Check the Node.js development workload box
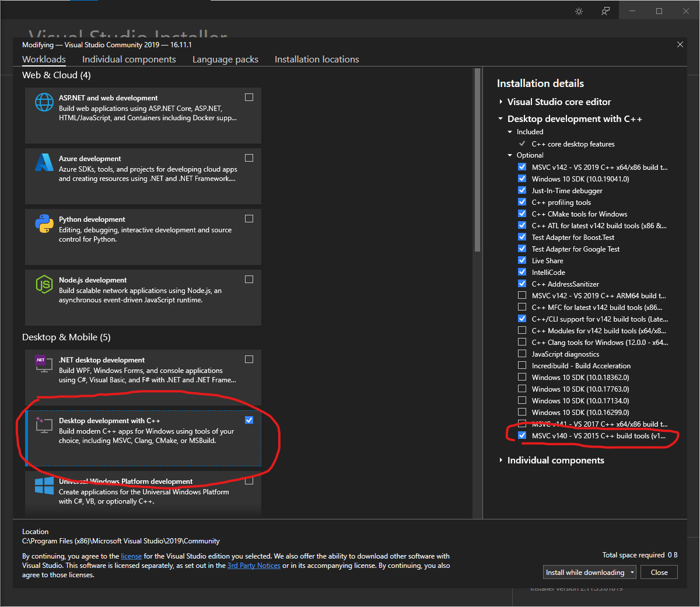The image size is (700, 607). (249, 280)
